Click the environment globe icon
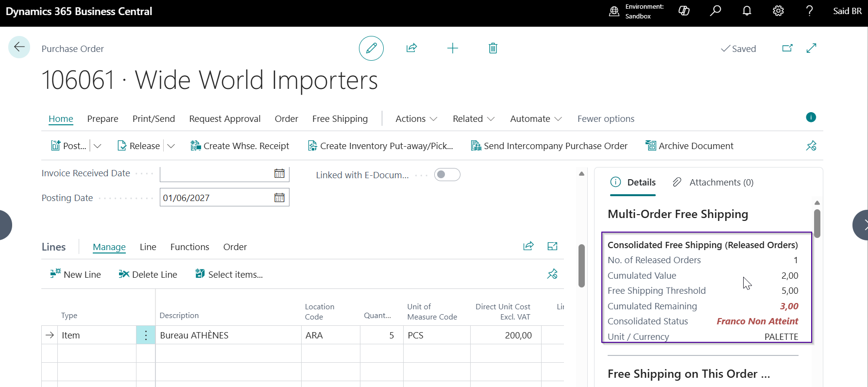This screenshot has width=868, height=387. [x=614, y=11]
